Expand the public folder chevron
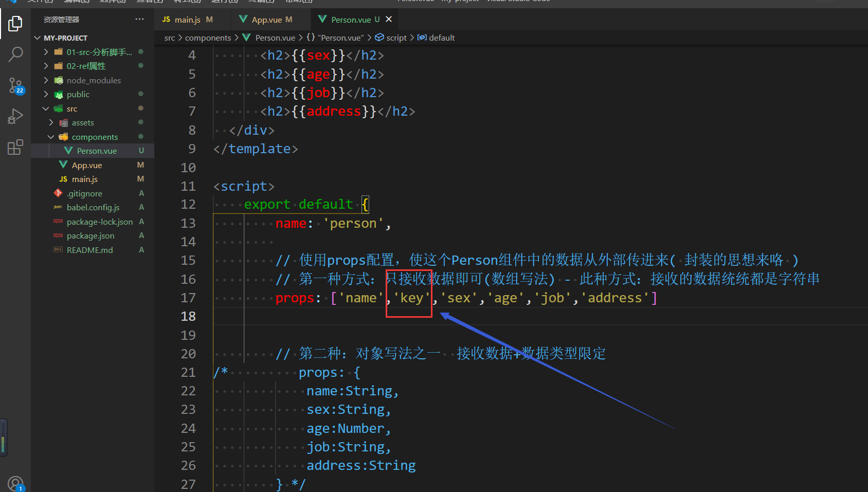868x492 pixels. pos(46,94)
